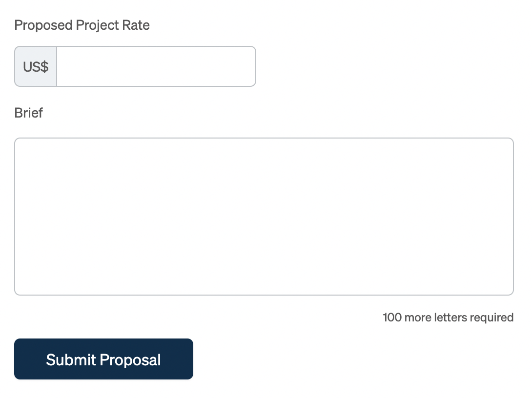Focus the US dollar project rate input
Image resolution: width=532 pixels, height=398 pixels.
click(x=156, y=66)
